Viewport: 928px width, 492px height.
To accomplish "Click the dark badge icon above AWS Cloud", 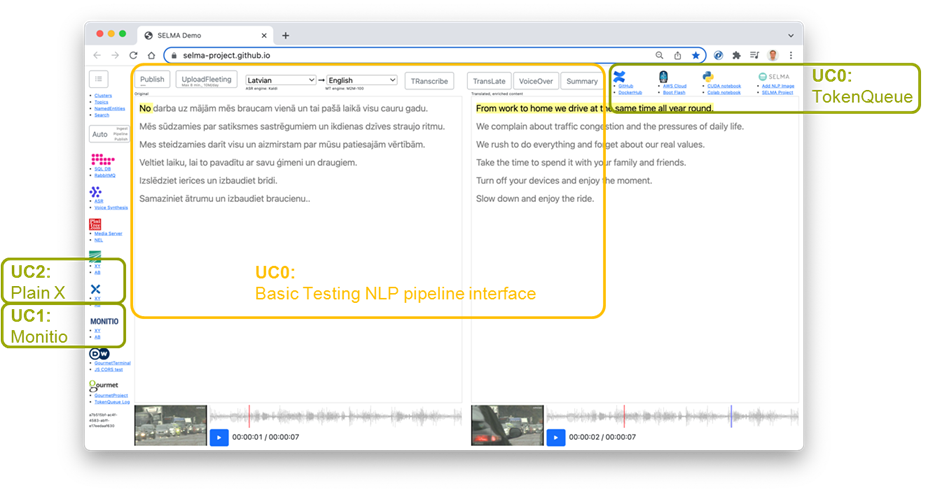I will [x=663, y=76].
